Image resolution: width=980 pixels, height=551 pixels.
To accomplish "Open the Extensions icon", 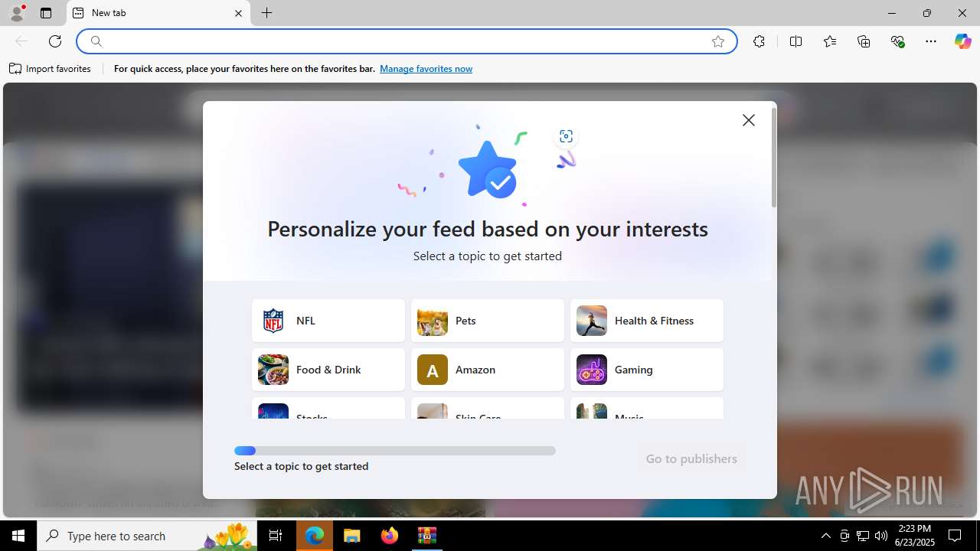I will pyautogui.click(x=759, y=41).
